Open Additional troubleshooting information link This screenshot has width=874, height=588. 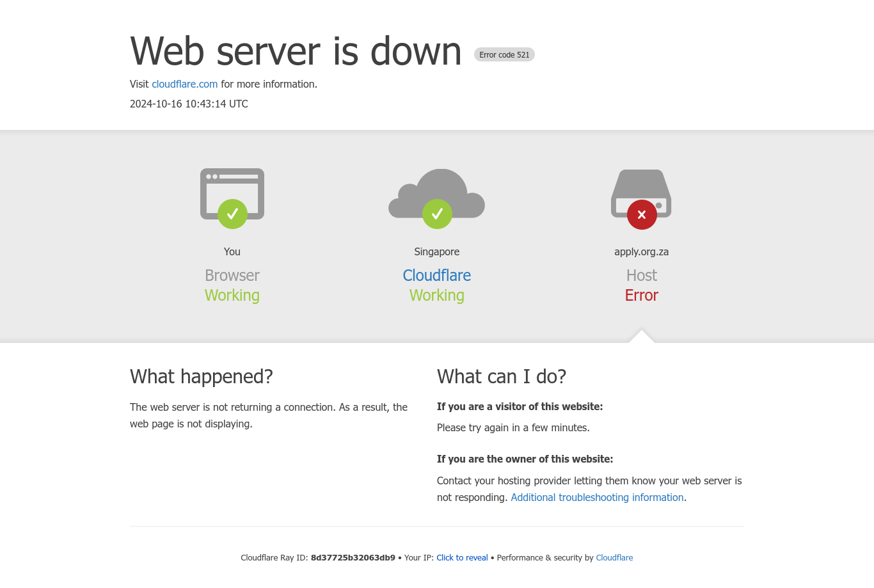click(x=597, y=497)
